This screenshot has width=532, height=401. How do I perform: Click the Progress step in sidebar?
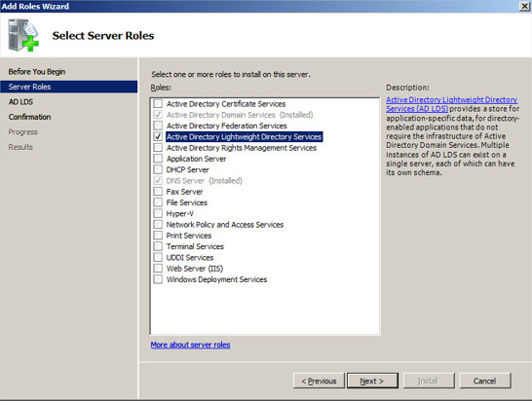(x=22, y=131)
